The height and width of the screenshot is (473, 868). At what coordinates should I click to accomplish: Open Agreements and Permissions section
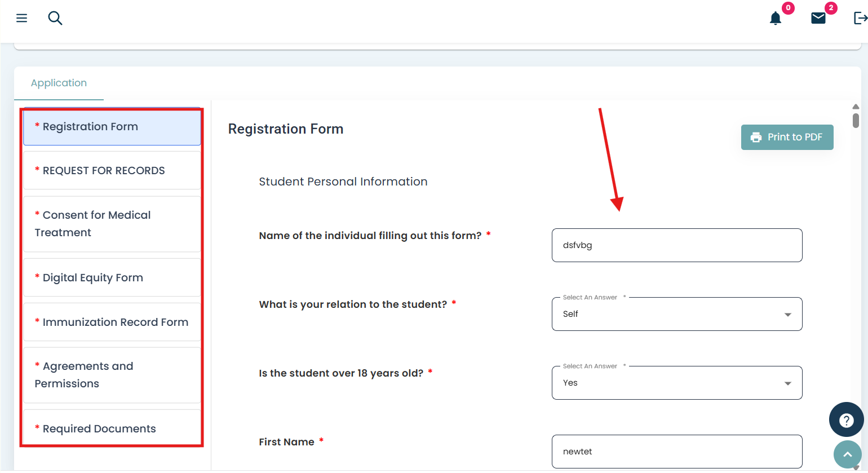112,375
